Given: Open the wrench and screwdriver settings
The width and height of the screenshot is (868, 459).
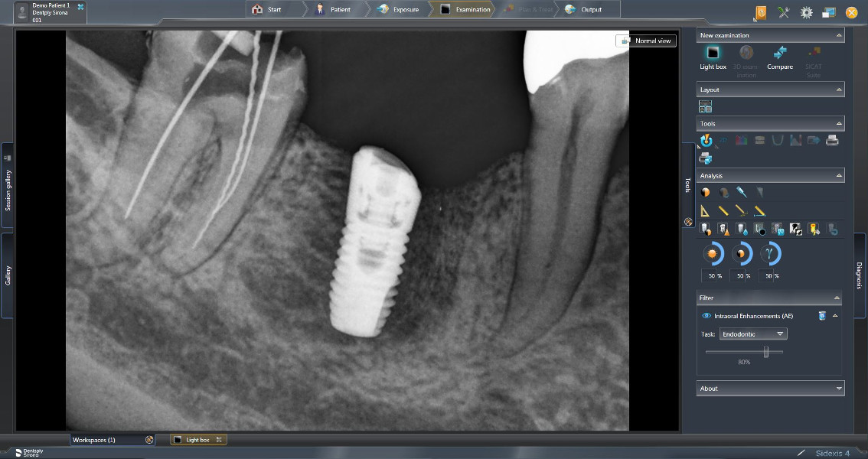Looking at the screenshot, I should click(783, 12).
